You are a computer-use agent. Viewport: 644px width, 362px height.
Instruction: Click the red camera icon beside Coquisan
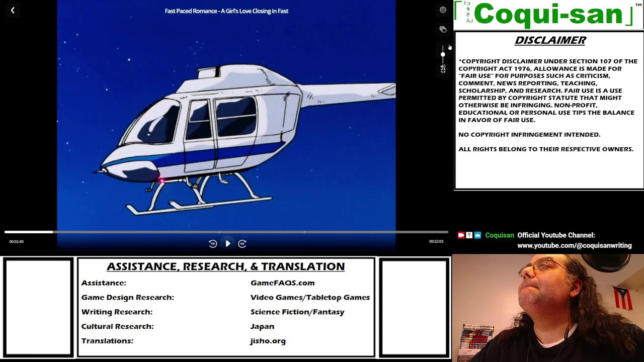pos(461,235)
